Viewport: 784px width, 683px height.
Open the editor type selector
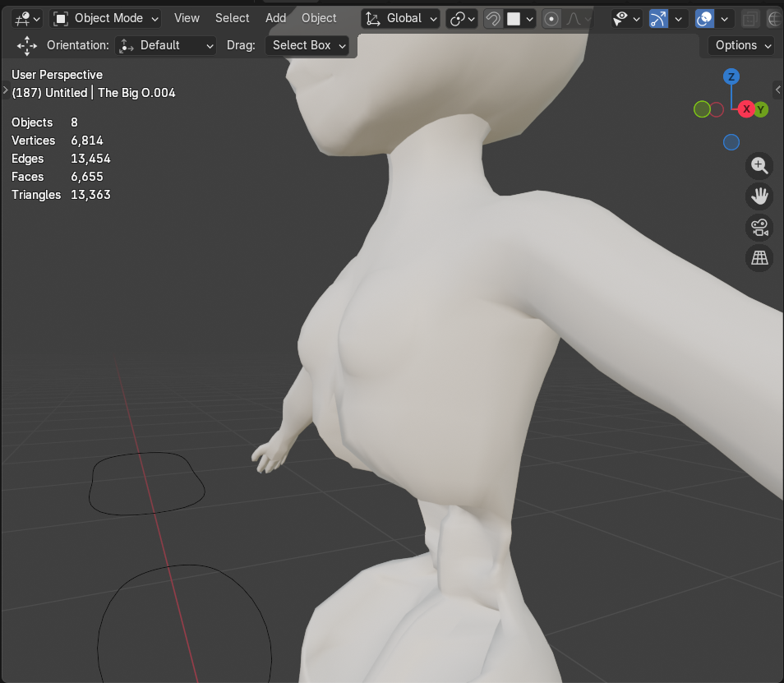coord(27,19)
